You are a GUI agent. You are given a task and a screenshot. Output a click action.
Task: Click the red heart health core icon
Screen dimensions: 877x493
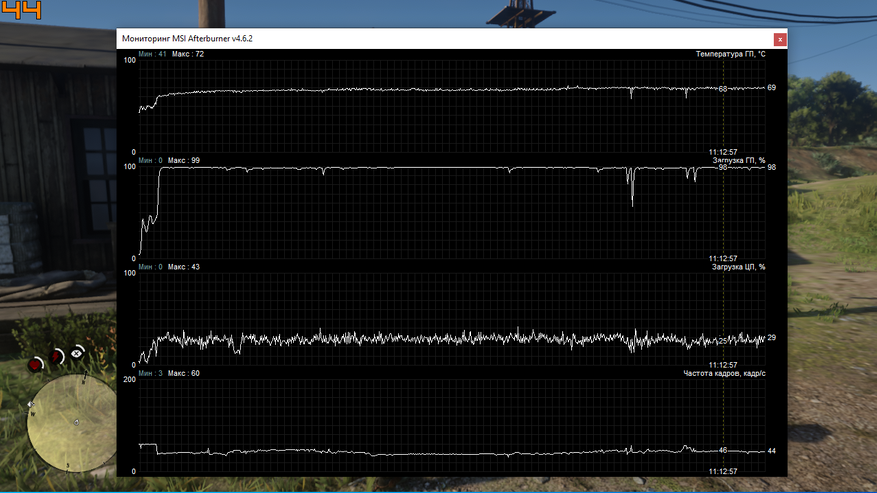pyautogui.click(x=36, y=364)
